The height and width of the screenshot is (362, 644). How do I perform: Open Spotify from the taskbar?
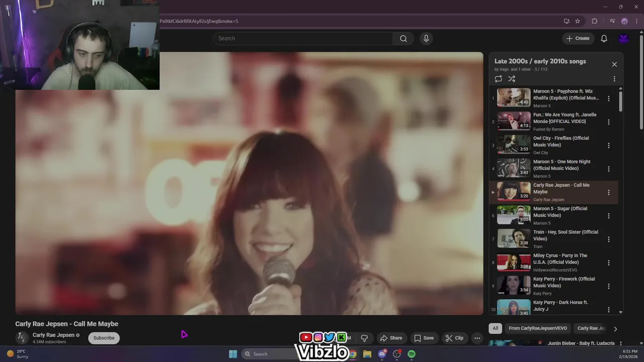[412, 354]
